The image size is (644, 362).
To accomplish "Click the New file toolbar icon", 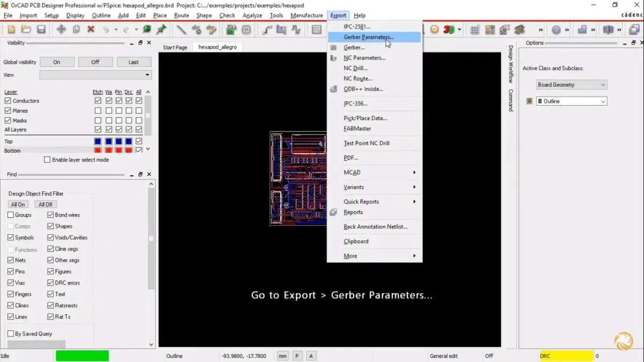I will pyautogui.click(x=11, y=29).
